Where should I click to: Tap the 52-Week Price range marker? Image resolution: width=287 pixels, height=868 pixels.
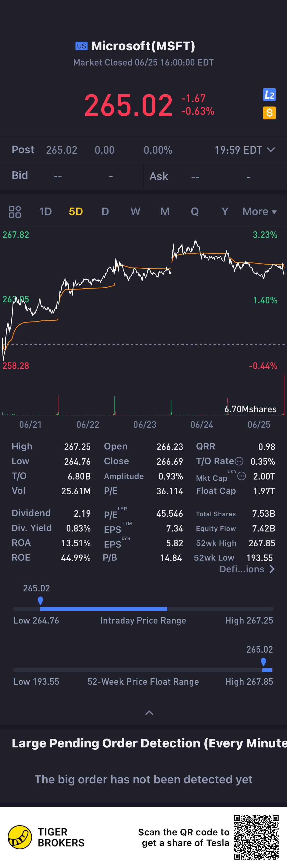[x=263, y=662]
